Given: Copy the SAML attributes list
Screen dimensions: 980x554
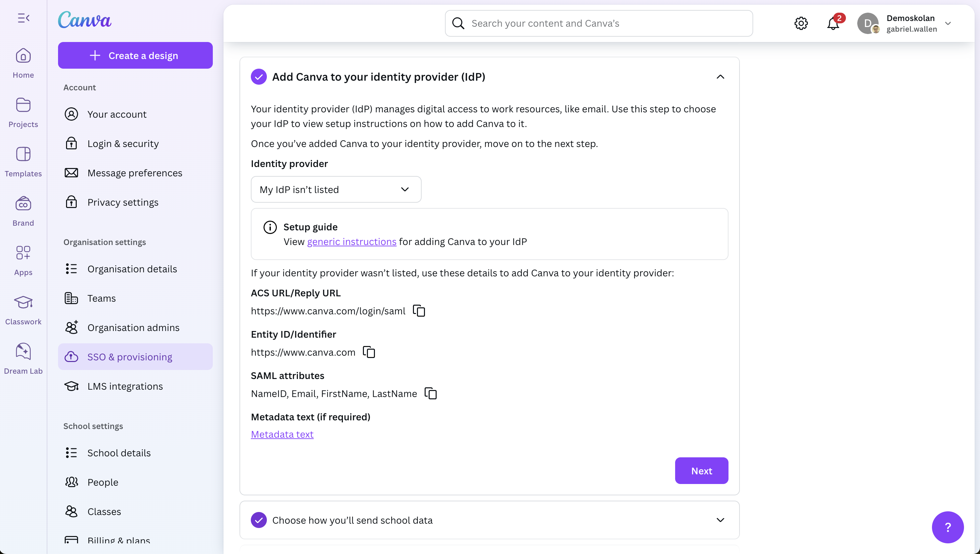Looking at the screenshot, I should 431,393.
